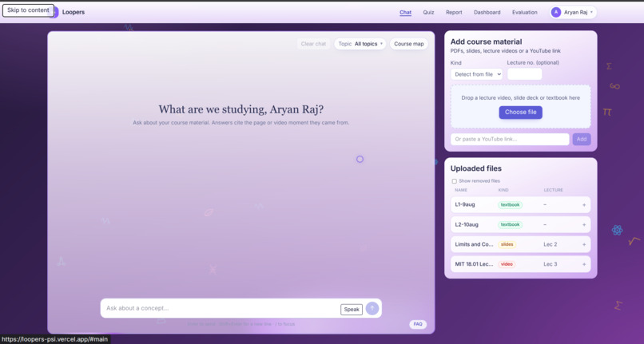
Task: Click the Choose file button
Action: pos(520,112)
